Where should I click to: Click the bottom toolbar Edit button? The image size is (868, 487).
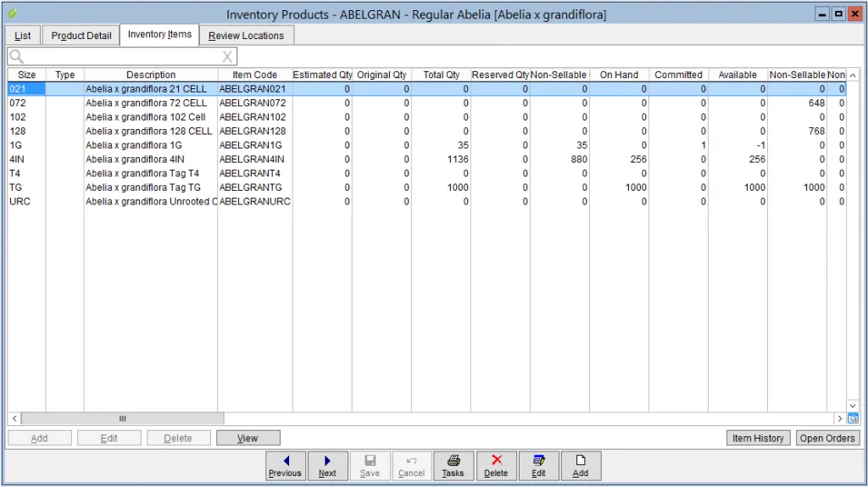tap(538, 466)
